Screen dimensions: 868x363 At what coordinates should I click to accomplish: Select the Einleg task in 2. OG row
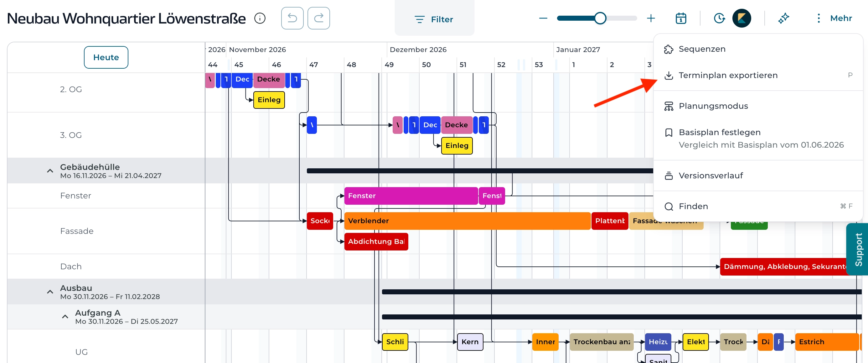269,100
